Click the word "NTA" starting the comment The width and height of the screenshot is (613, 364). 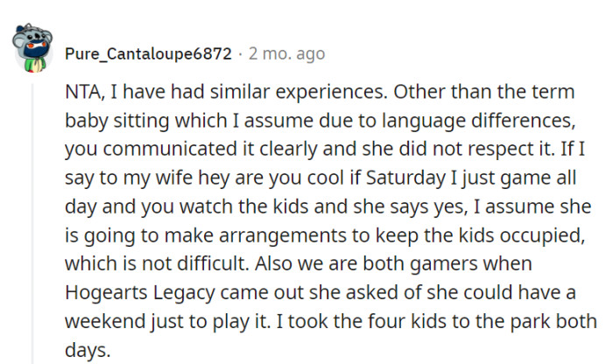point(86,92)
